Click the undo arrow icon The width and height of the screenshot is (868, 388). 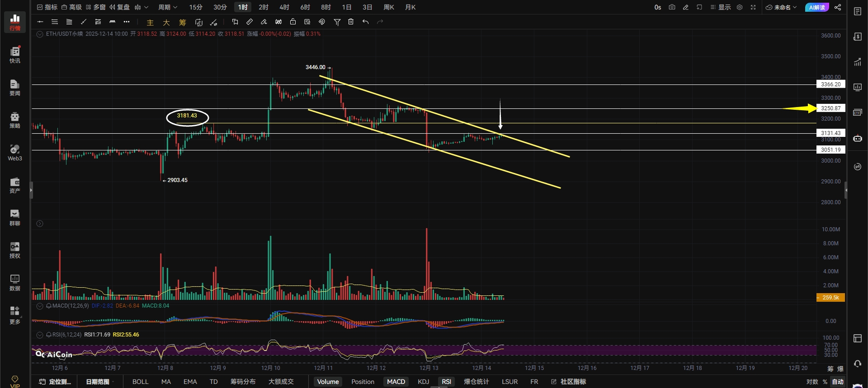(365, 22)
